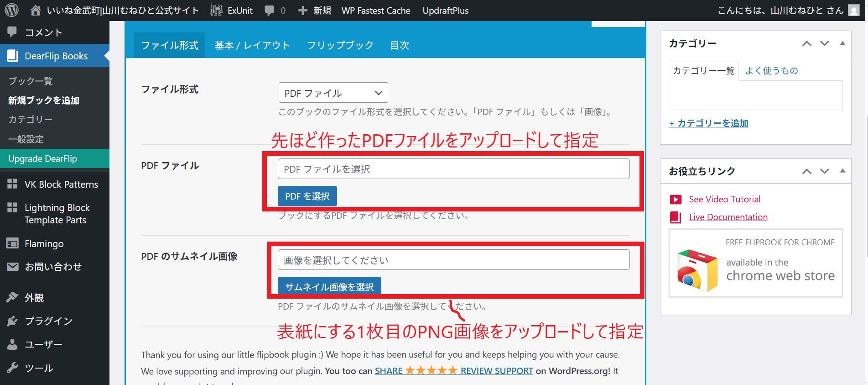Switch to the 基本 / レイアウト tab
The width and height of the screenshot is (868, 385).
pyautogui.click(x=252, y=45)
